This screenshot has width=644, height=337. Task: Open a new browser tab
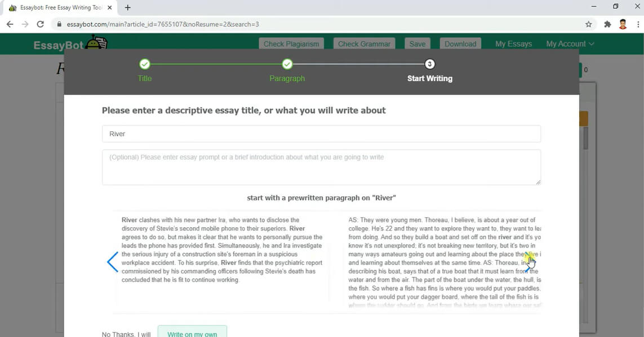click(x=128, y=8)
